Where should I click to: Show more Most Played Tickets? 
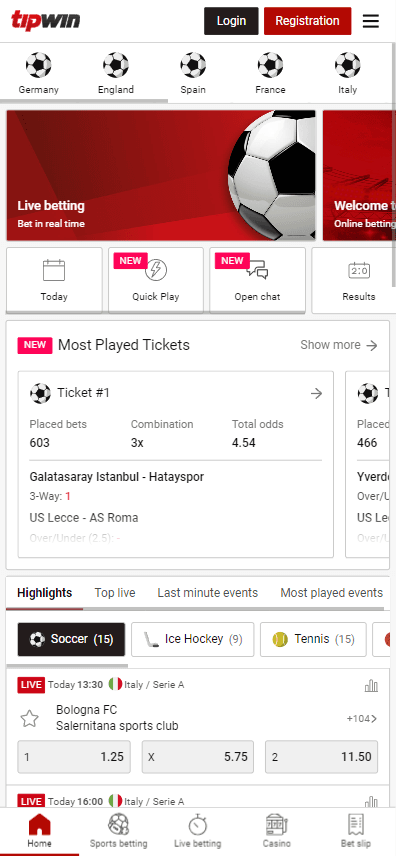pos(339,345)
